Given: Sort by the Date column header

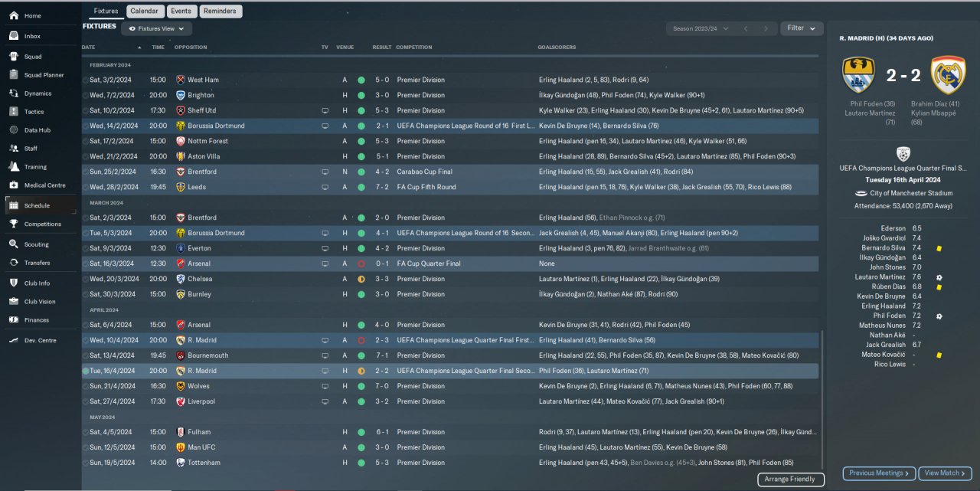Looking at the screenshot, I should (89, 47).
